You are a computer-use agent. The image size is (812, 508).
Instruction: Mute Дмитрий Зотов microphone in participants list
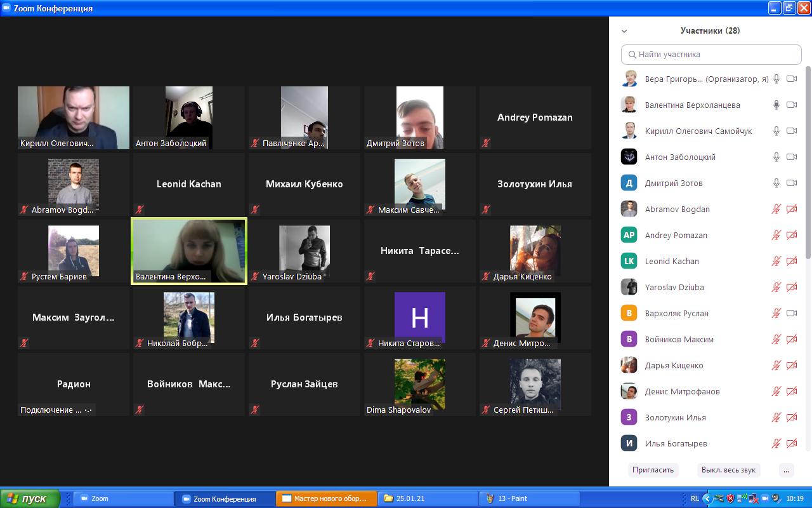pos(776,183)
